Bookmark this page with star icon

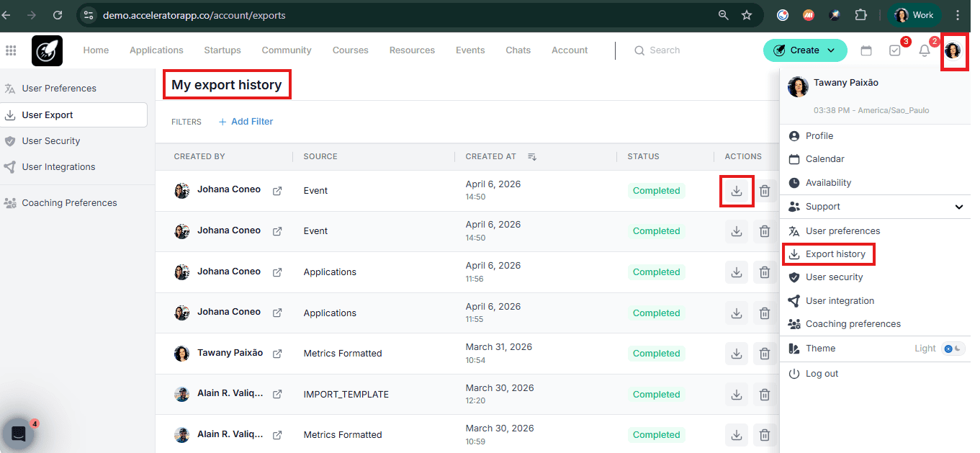(747, 15)
